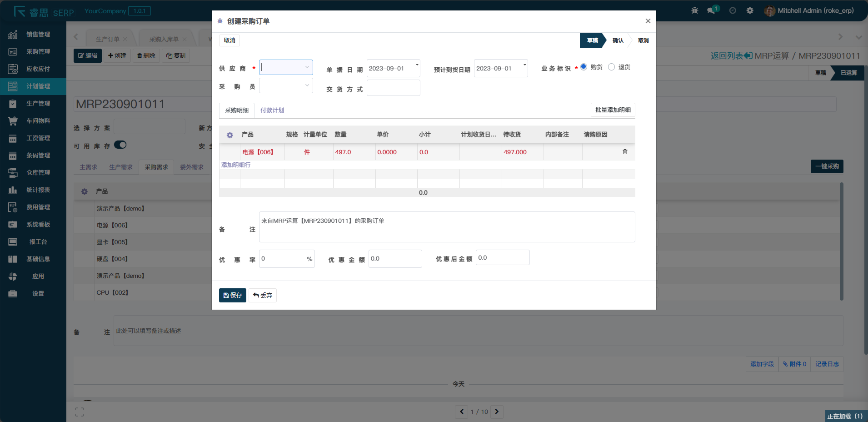Click the page scrollbar behind the dialog

[841, 241]
